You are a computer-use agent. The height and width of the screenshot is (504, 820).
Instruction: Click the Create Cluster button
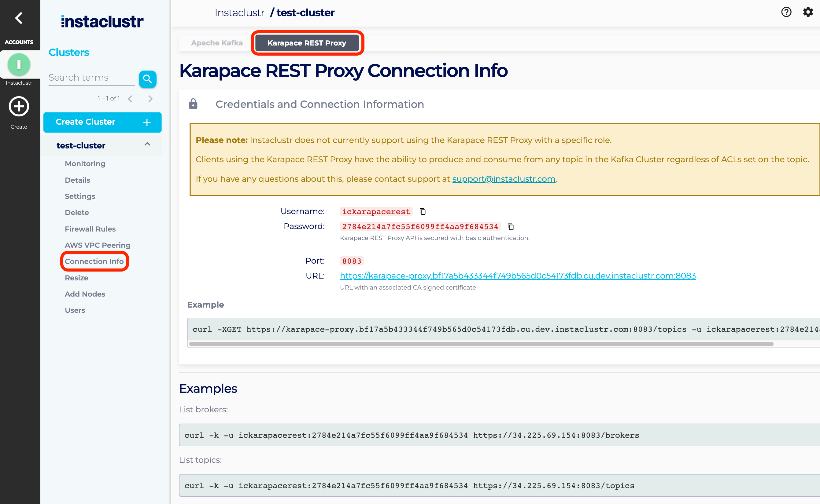click(102, 122)
